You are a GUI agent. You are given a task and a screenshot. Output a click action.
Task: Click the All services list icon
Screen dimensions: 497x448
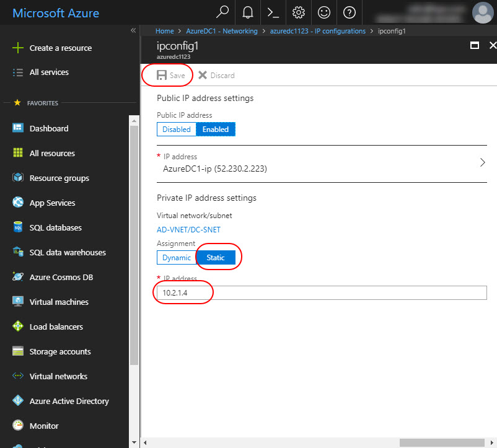pos(18,72)
